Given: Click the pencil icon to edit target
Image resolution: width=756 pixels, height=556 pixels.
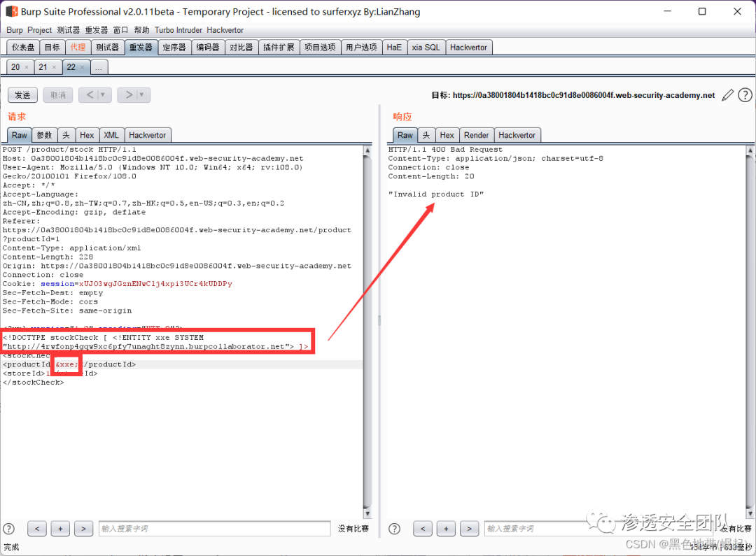Looking at the screenshot, I should click(x=727, y=95).
